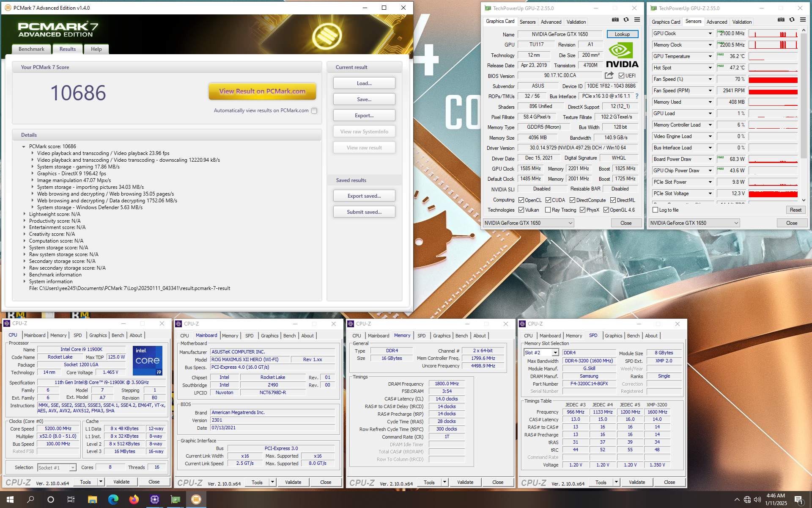Open the Help tab in PCMark 7
Screen dimensions: 812x508
pyautogui.click(x=96, y=49)
